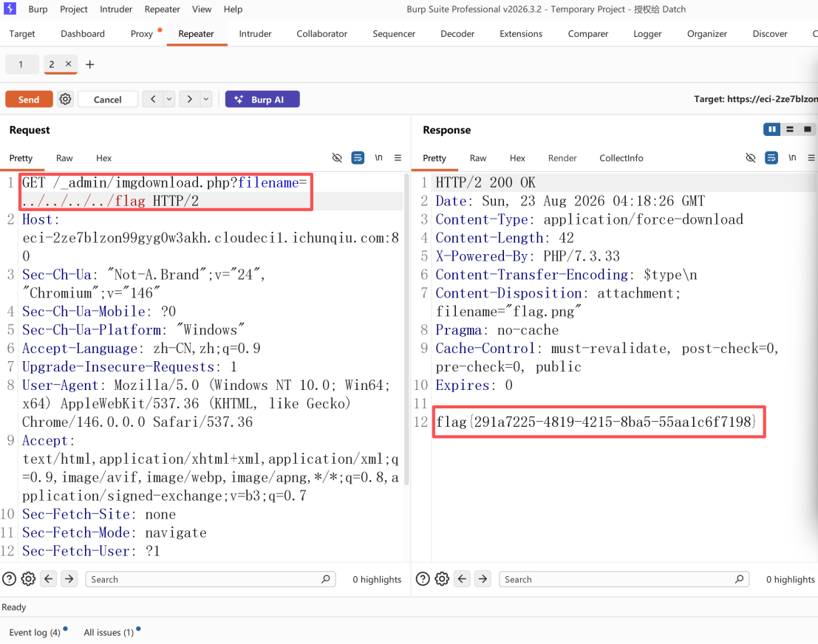
Task: Switch to the Organizer tab
Action: point(707,33)
